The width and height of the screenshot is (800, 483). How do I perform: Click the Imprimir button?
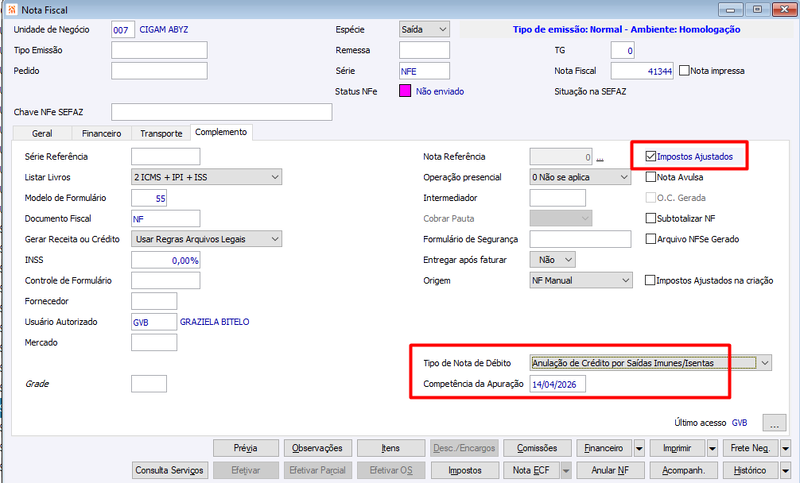click(677, 448)
